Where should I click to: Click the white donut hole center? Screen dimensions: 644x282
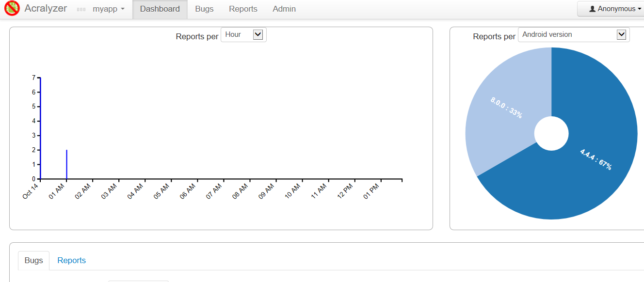coord(551,133)
